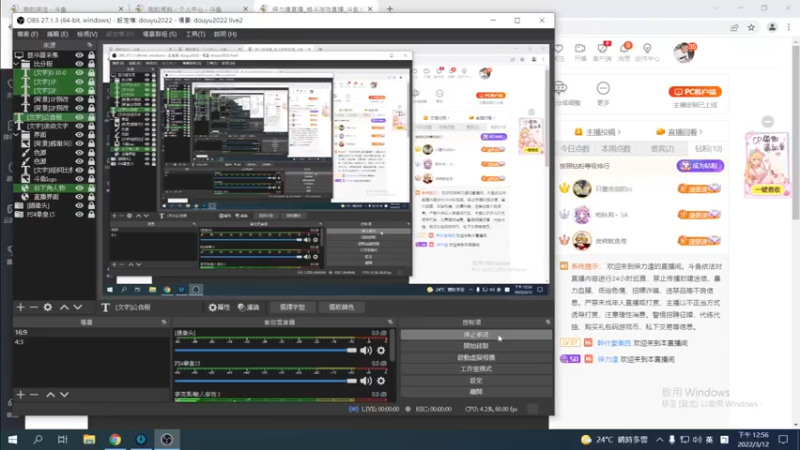Screen dimensions: 800x450
Task: Adjust the 攝像头 volume slider
Action: coord(265,351)
